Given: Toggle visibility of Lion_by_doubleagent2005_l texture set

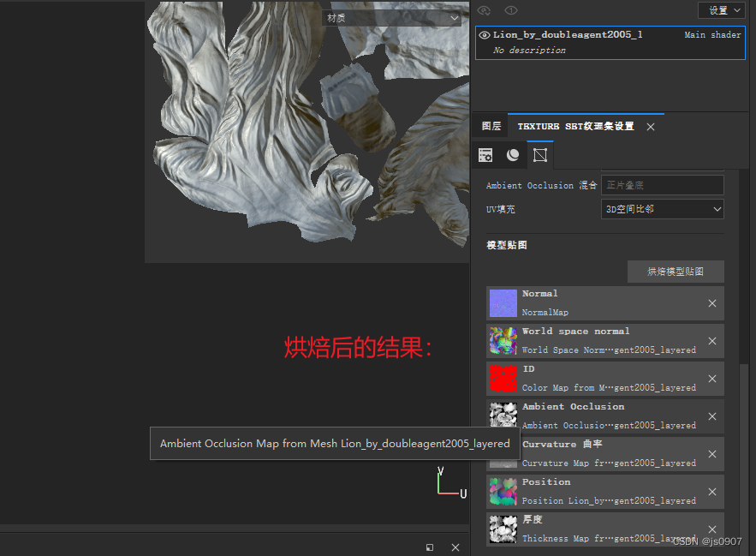Looking at the screenshot, I should (484, 34).
